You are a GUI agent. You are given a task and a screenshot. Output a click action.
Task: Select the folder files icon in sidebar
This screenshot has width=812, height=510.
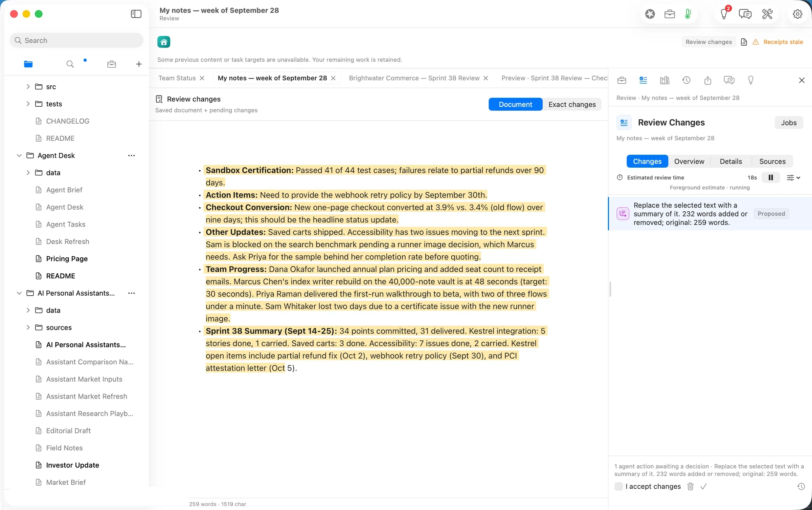(28, 64)
